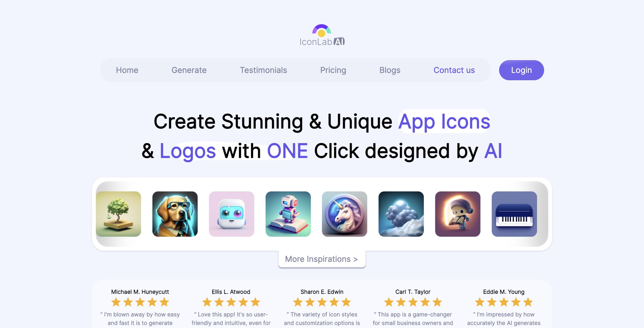The height and width of the screenshot is (328, 644).
Task: Go to the Home menu item
Action: (x=127, y=70)
